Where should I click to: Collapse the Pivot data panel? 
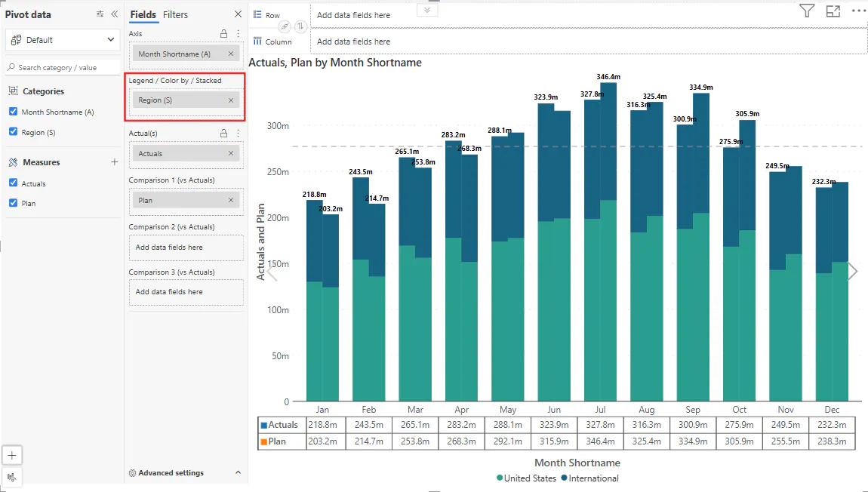(115, 14)
